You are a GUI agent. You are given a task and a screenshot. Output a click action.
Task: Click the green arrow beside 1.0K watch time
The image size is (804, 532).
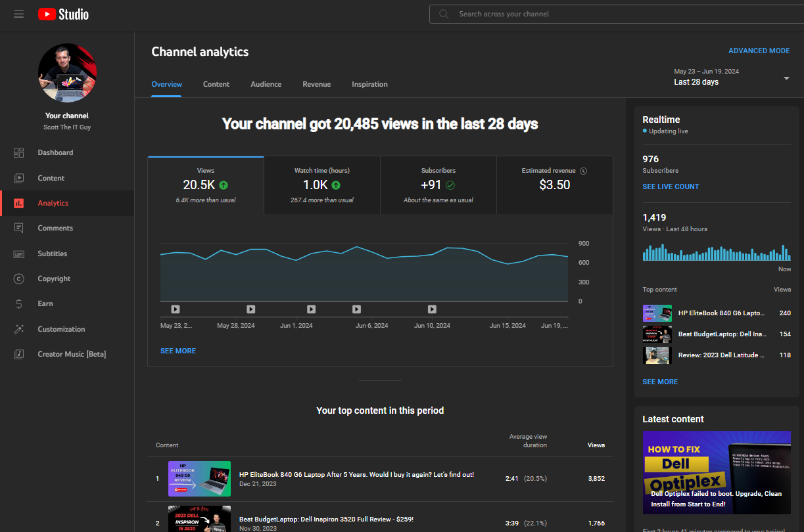click(336, 185)
